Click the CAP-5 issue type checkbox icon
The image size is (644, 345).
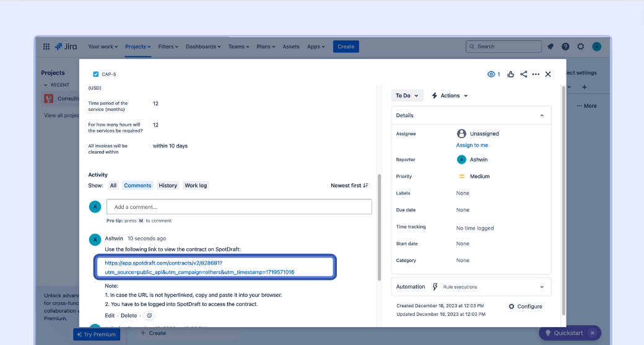click(x=95, y=74)
